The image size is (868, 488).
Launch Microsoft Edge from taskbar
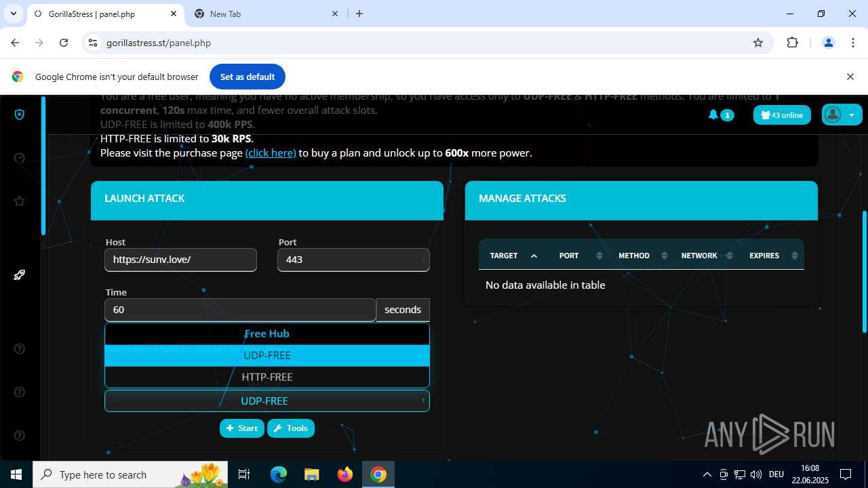click(x=279, y=474)
